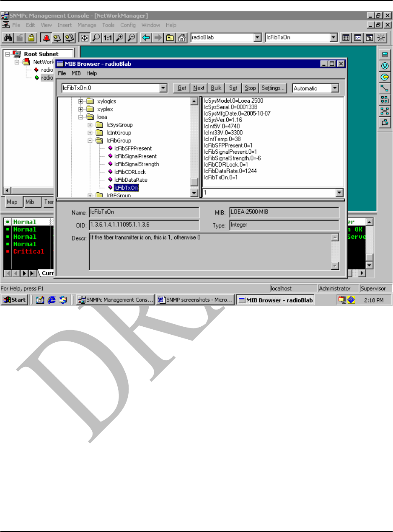Screen dimensions: 393x532
Task: Select lcFibDataRate in MIB tree
Action: coord(130,180)
